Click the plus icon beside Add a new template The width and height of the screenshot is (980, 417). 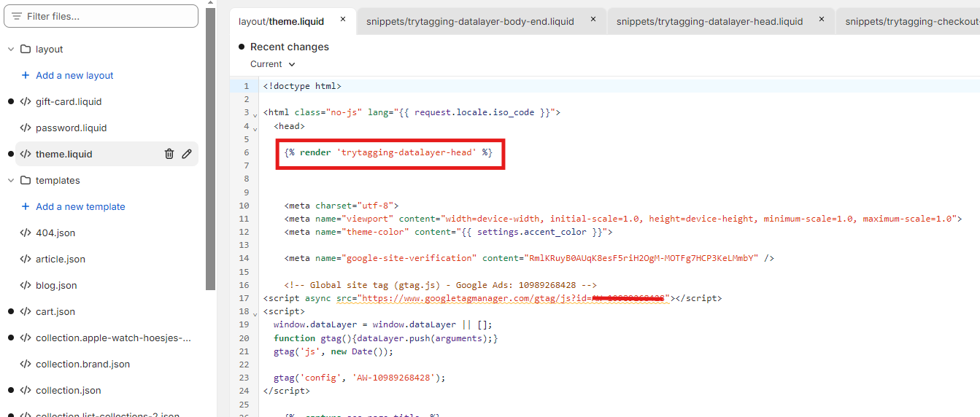pyautogui.click(x=26, y=206)
